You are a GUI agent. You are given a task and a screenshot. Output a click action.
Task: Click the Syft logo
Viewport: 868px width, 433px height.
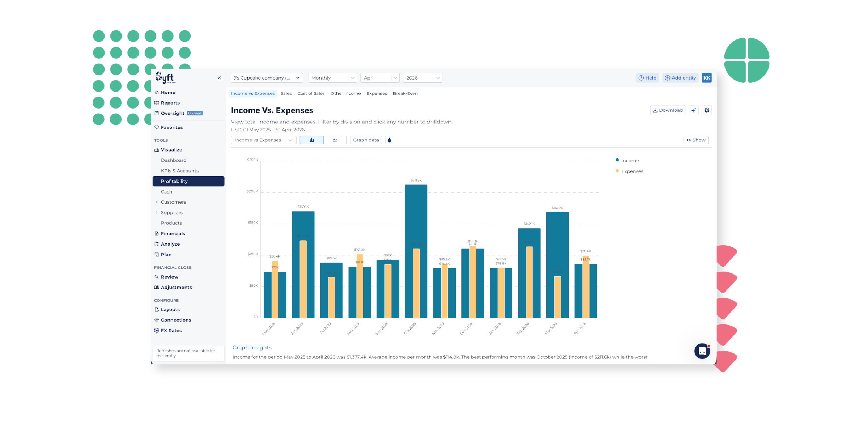point(166,77)
